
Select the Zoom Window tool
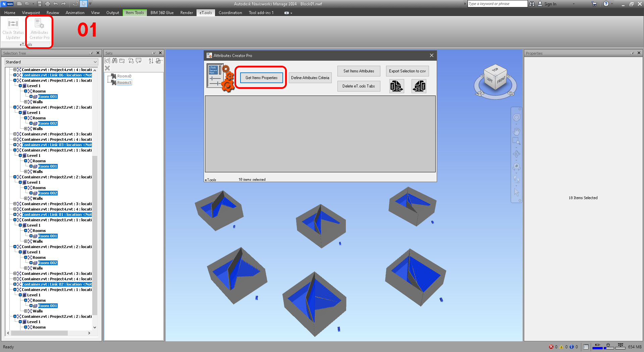click(x=517, y=141)
